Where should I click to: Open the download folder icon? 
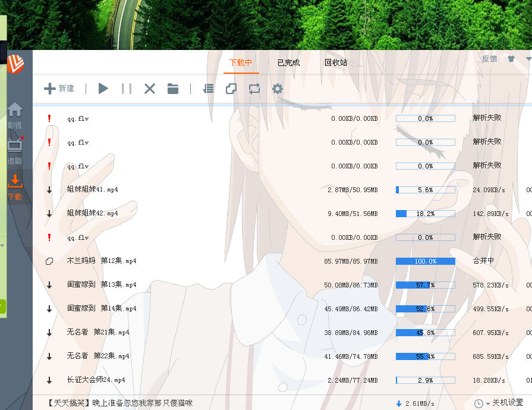coord(173,89)
